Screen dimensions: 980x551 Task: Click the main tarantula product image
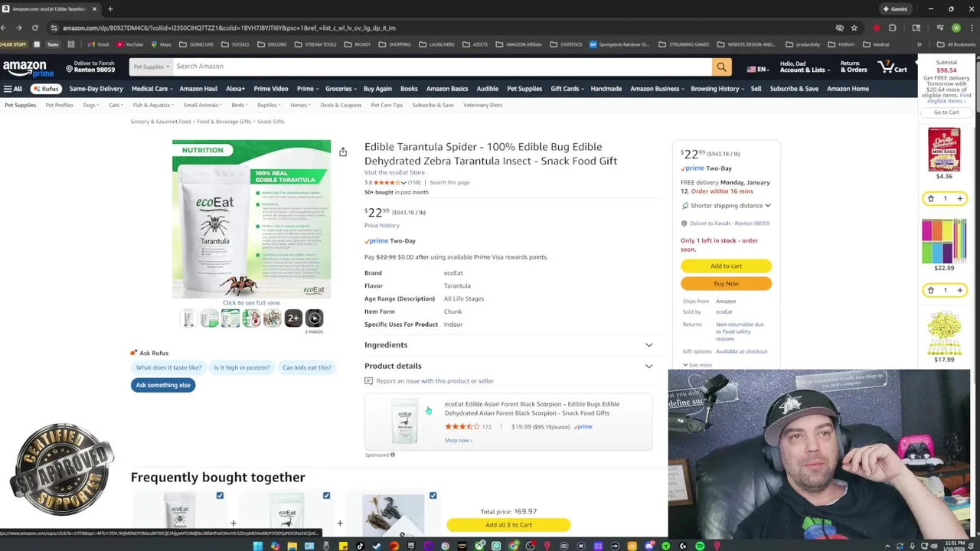(251, 219)
